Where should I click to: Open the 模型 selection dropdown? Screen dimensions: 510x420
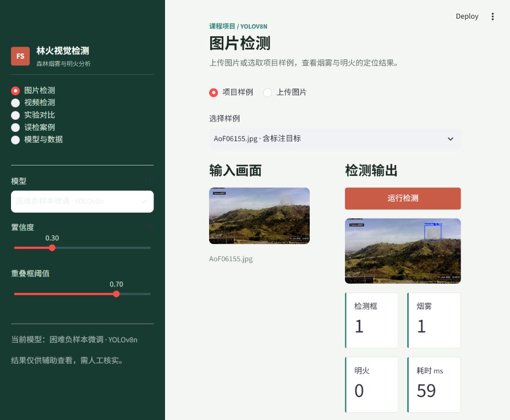[83, 202]
